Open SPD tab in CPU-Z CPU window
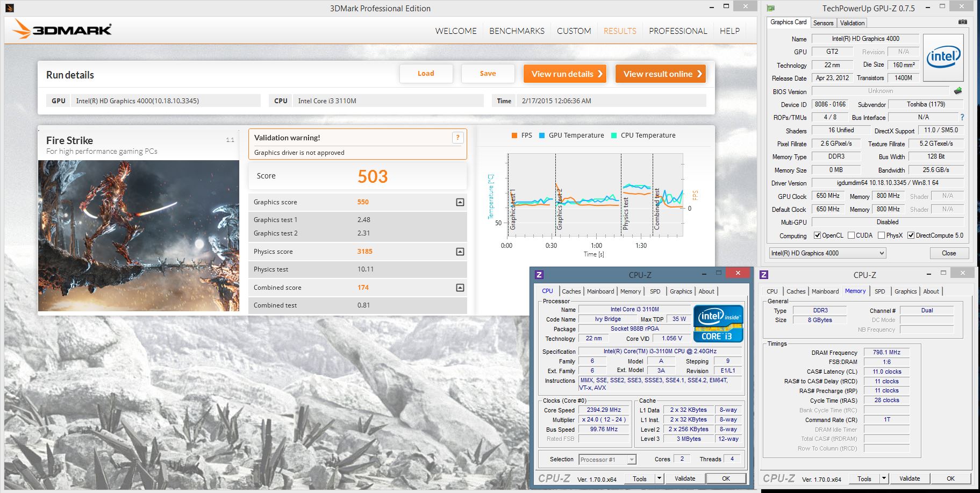 pyautogui.click(x=655, y=291)
